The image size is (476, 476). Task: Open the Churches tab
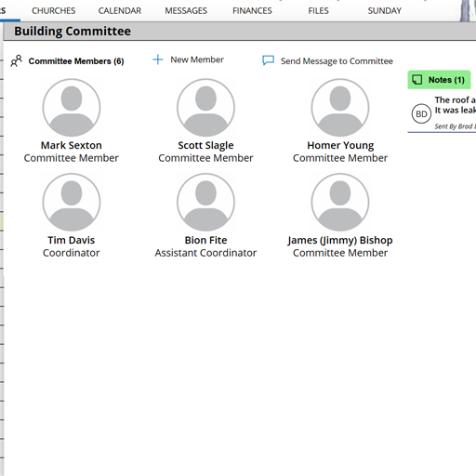click(53, 11)
